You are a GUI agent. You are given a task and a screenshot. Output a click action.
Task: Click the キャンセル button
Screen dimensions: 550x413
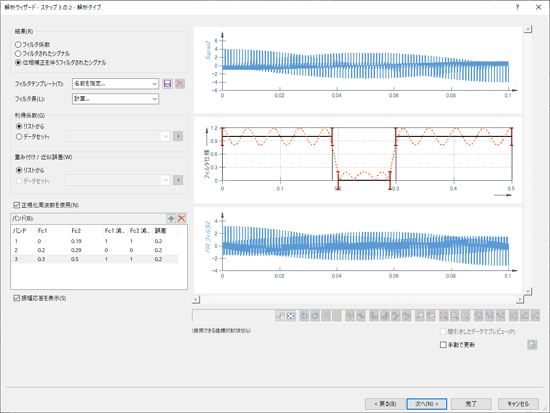click(x=518, y=404)
